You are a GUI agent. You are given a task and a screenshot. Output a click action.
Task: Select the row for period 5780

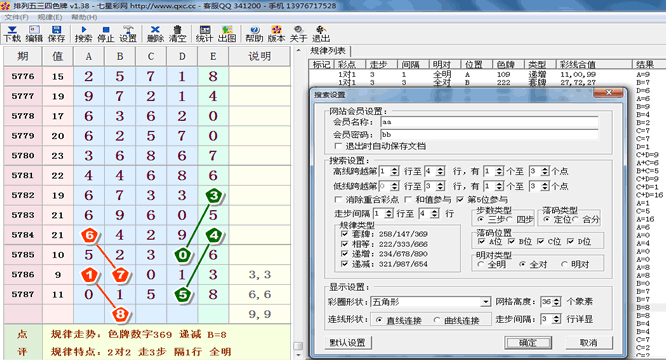click(147, 155)
